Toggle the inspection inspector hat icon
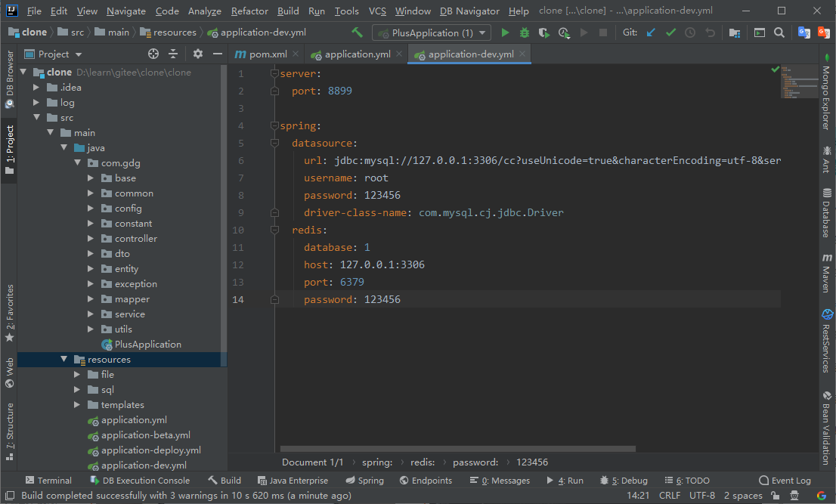Image resolution: width=836 pixels, height=504 pixels. [795, 496]
